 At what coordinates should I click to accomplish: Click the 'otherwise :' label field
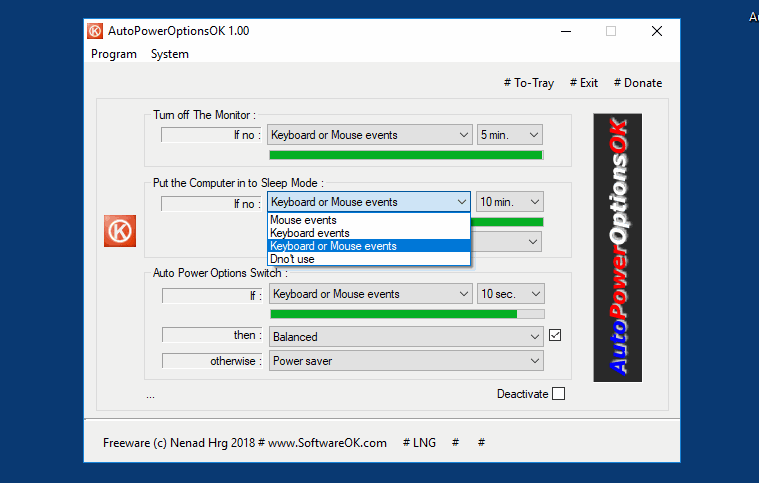pyautogui.click(x=212, y=361)
